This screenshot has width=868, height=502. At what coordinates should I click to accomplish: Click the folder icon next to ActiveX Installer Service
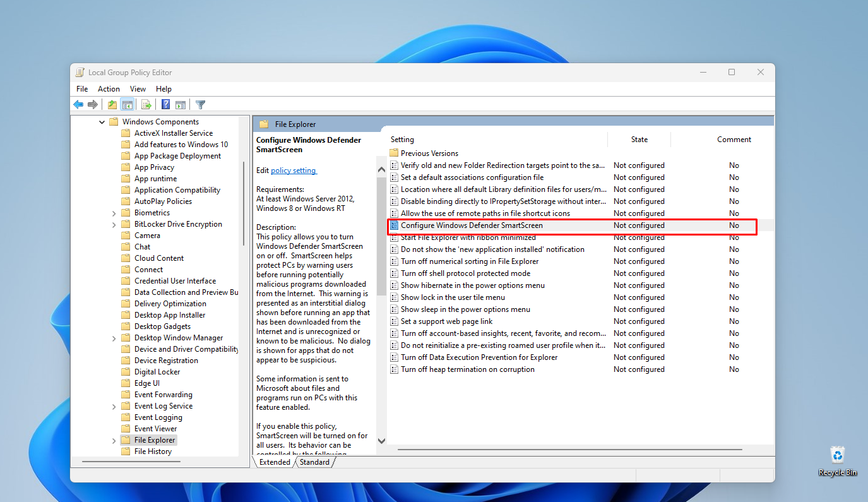(x=126, y=133)
